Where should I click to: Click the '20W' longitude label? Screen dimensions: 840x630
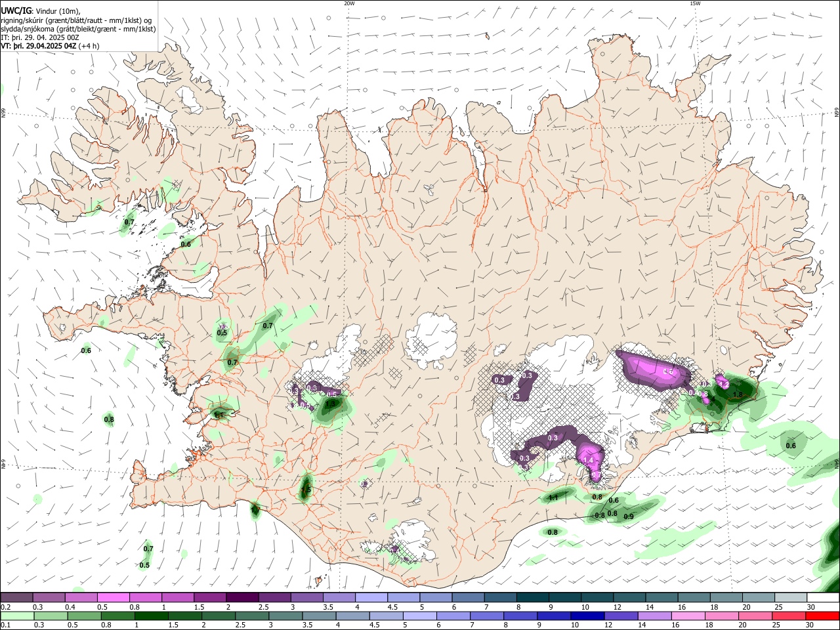(x=349, y=3)
